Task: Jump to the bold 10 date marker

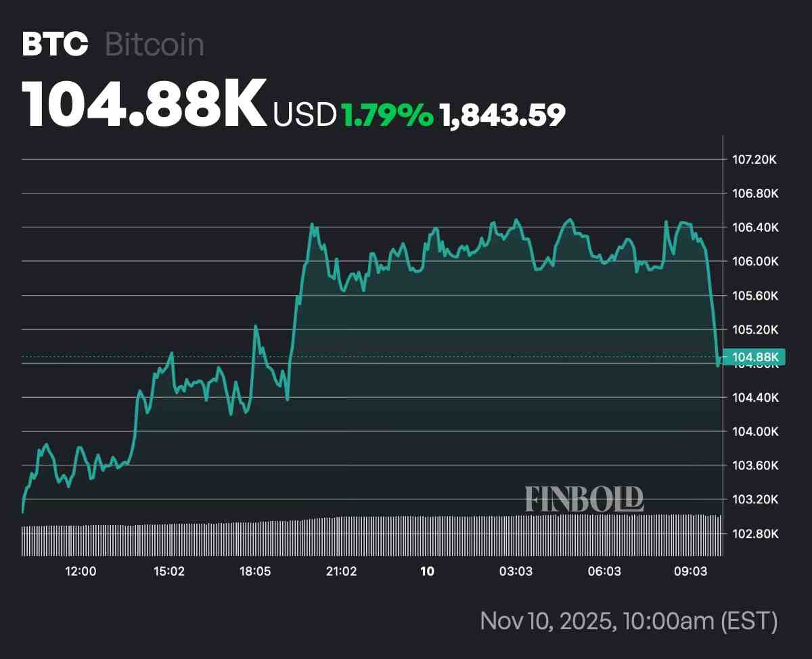Action: click(x=427, y=572)
